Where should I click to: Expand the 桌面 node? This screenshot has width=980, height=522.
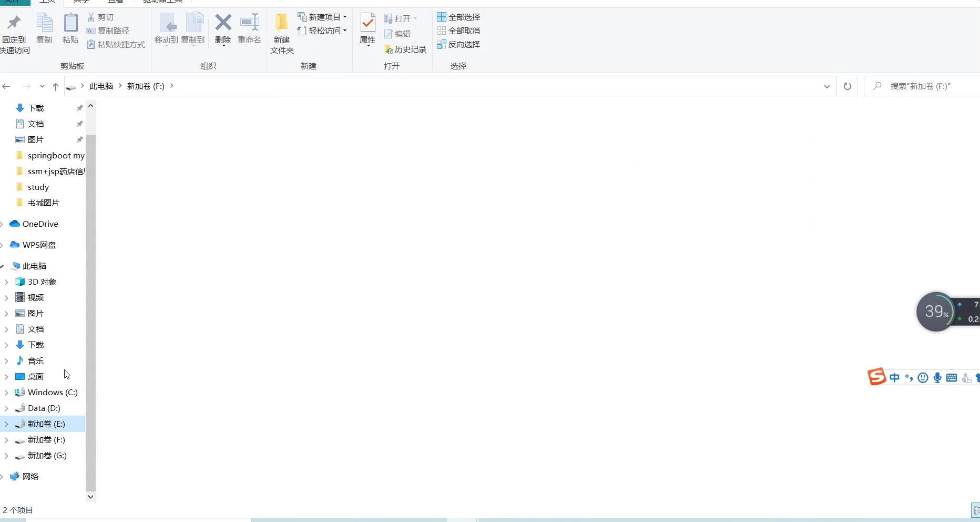click(x=6, y=377)
